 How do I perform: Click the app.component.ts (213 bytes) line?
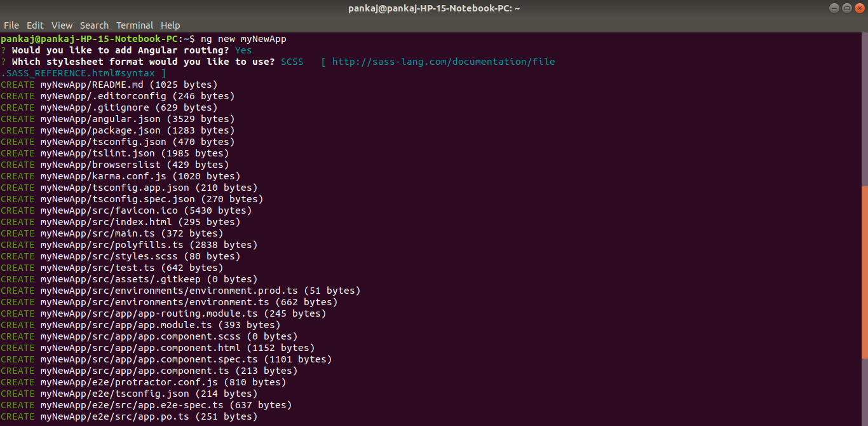tap(149, 371)
